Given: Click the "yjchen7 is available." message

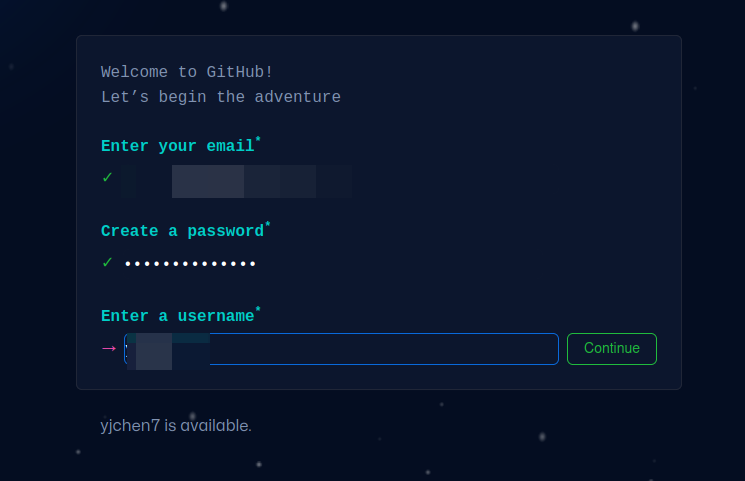Looking at the screenshot, I should pos(176,425).
